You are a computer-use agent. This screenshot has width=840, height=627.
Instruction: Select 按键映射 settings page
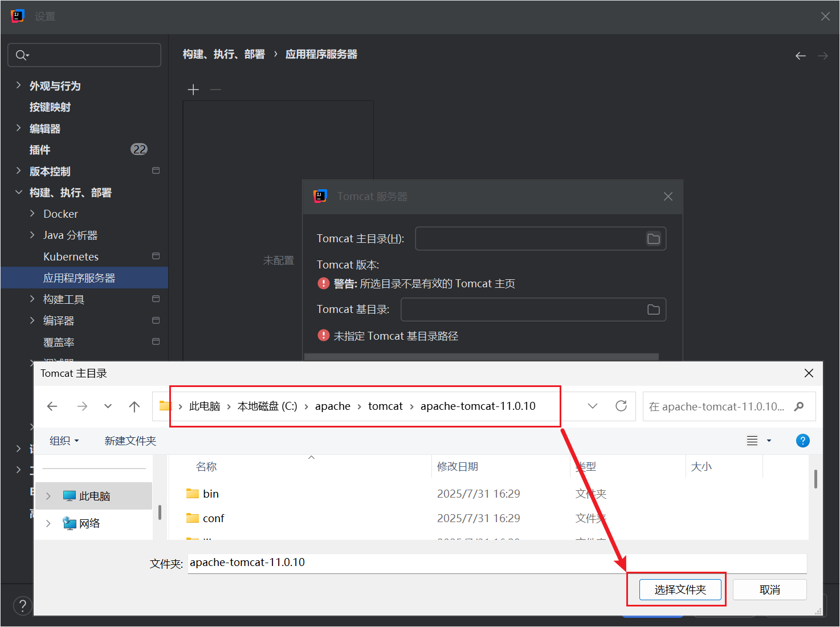coord(50,107)
